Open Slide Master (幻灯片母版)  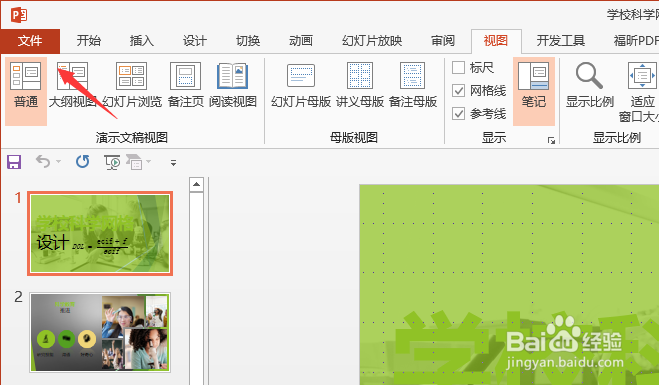click(x=301, y=85)
